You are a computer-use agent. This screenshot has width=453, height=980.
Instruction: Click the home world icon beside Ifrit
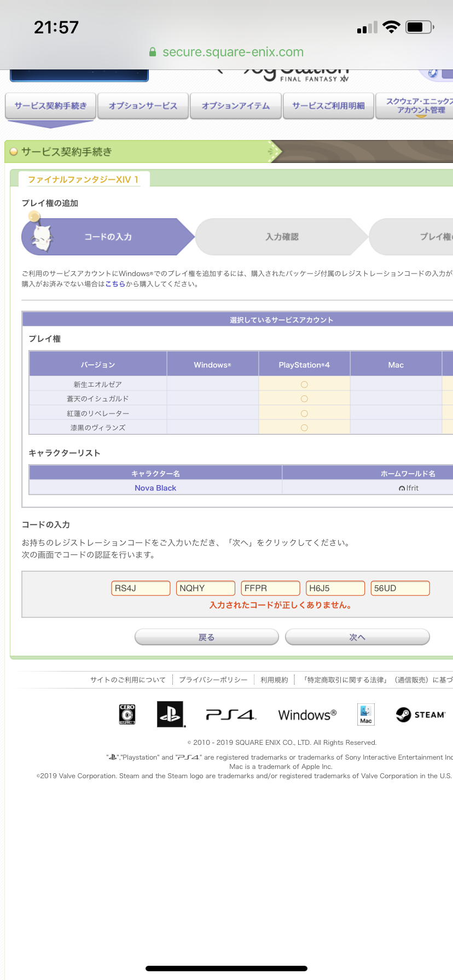coord(402,488)
